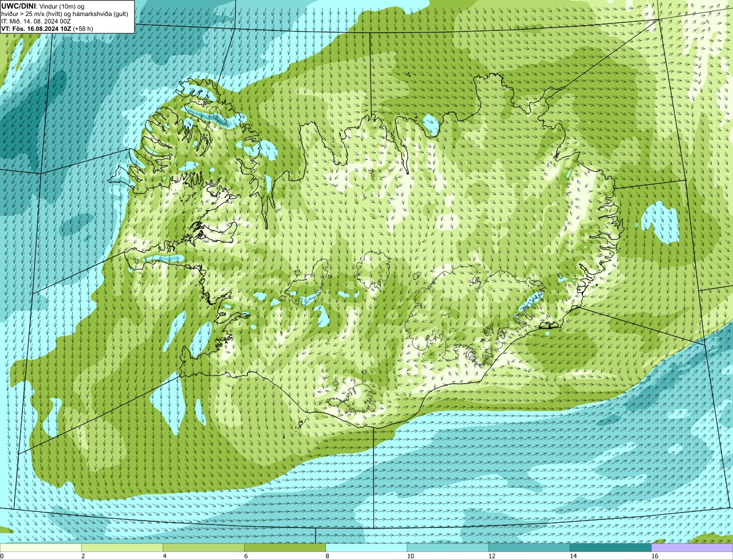Screen dimensions: 733x560
Task: Click the legend scale value "6"
Action: (246, 556)
